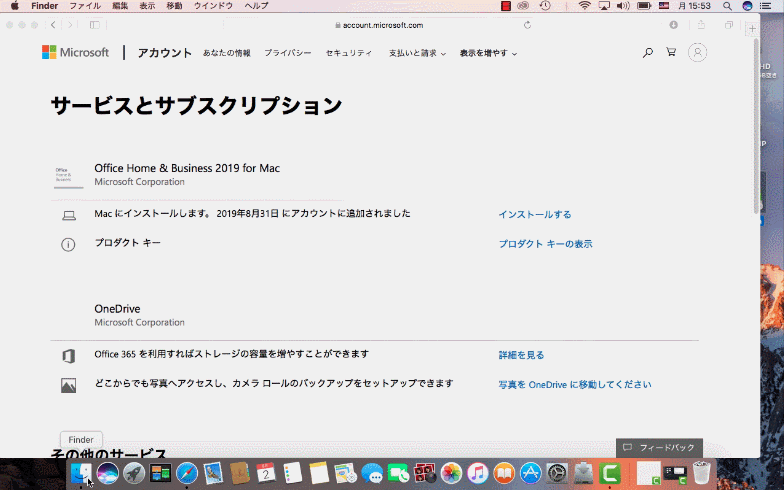Open Camtasia green C icon in Dock

610,472
